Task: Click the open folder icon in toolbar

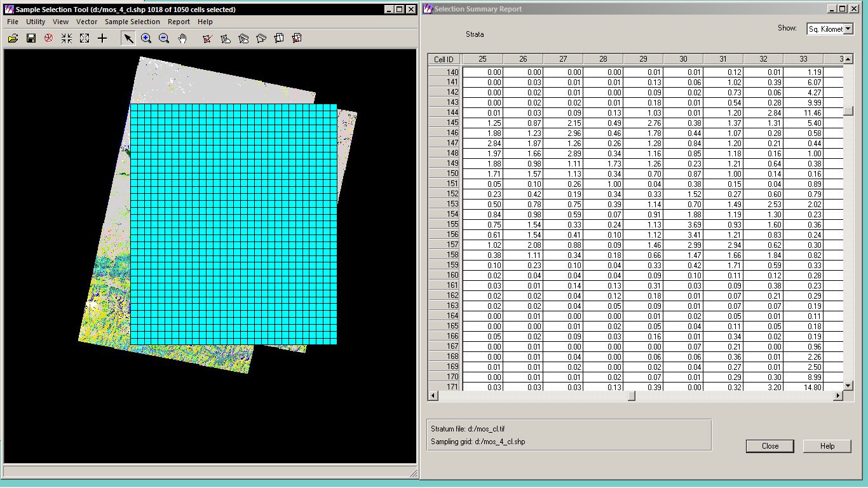Action: click(13, 39)
